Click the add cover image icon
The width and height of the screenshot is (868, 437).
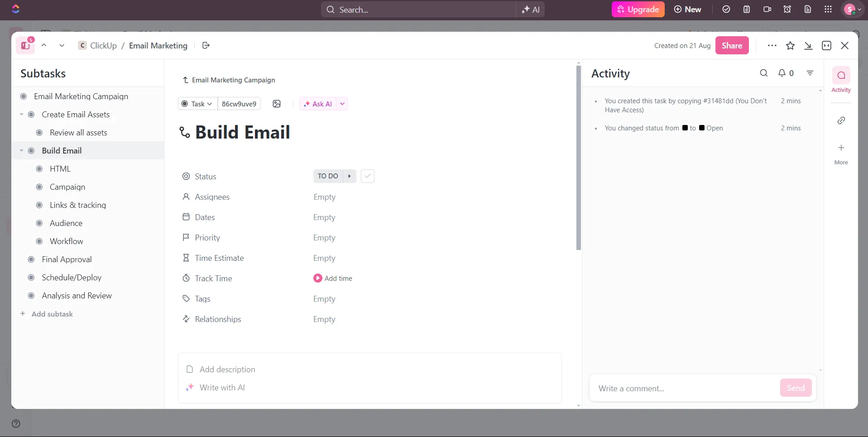click(x=277, y=104)
